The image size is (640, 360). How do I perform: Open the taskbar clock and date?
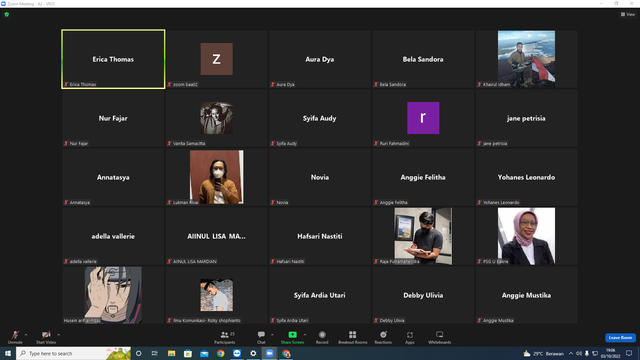(x=611, y=353)
